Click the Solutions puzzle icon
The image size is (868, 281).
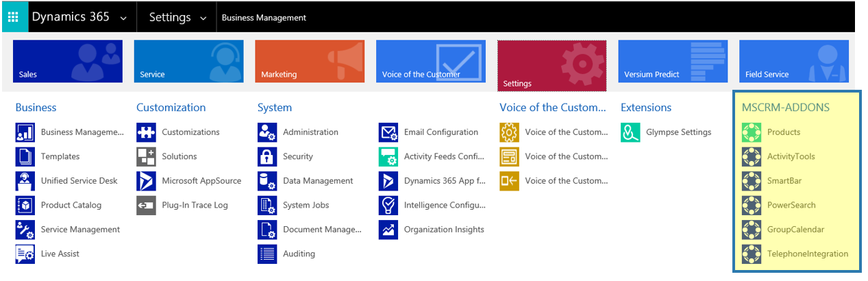(146, 157)
